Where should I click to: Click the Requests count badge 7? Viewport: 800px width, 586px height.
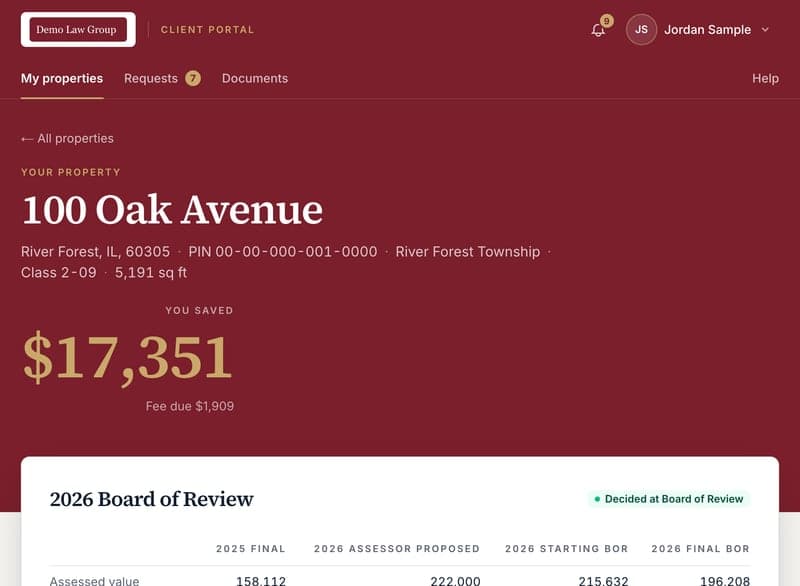coord(193,79)
